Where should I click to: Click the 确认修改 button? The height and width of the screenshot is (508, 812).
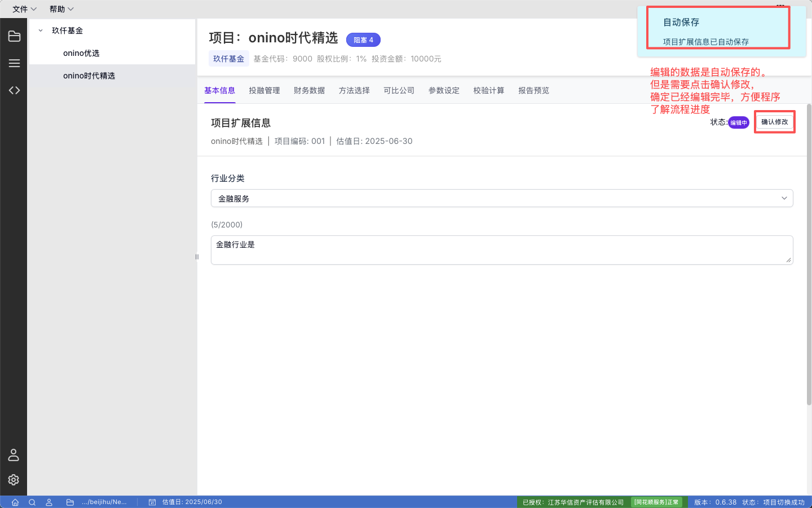[x=775, y=122]
